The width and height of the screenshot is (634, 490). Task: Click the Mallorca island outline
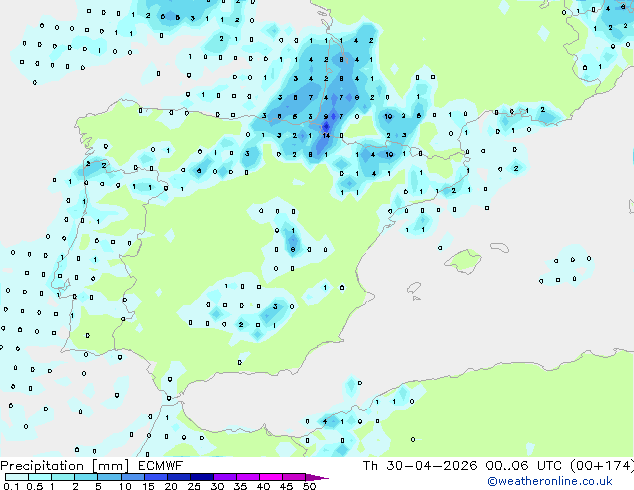tap(463, 261)
